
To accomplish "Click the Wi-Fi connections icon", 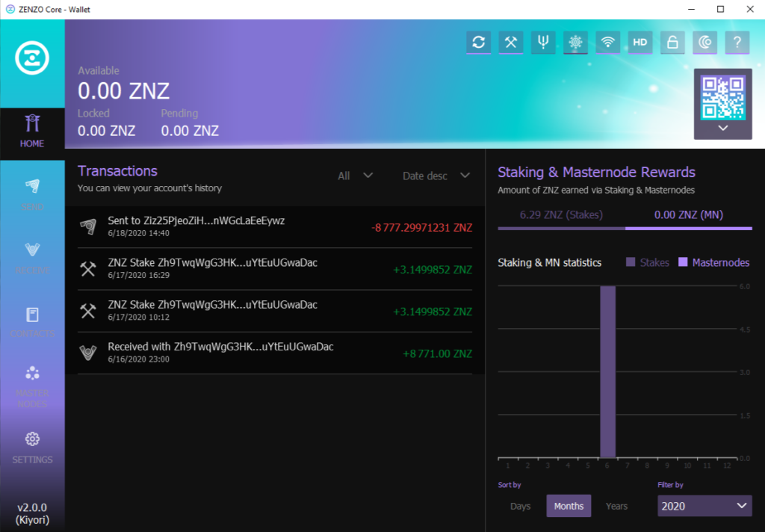I will 607,43.
